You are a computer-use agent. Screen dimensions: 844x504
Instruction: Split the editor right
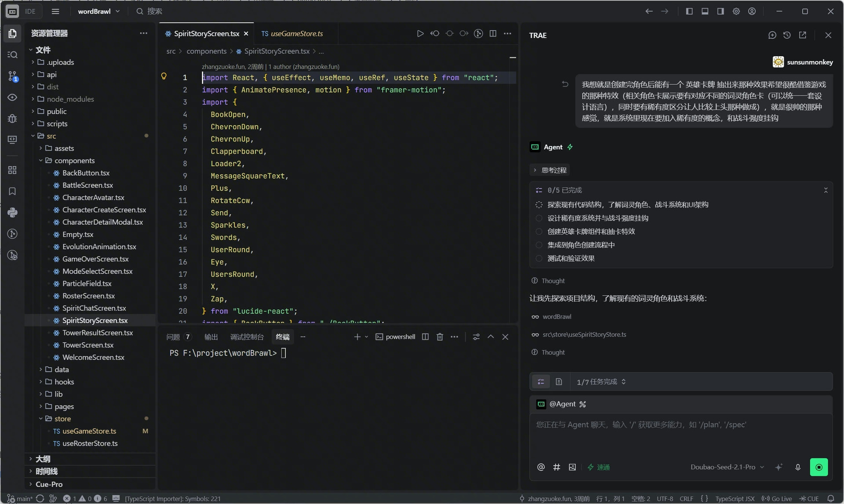click(493, 33)
